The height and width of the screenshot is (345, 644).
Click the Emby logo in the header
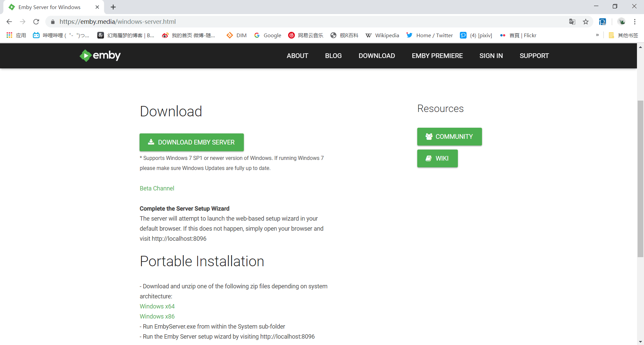[x=100, y=56]
